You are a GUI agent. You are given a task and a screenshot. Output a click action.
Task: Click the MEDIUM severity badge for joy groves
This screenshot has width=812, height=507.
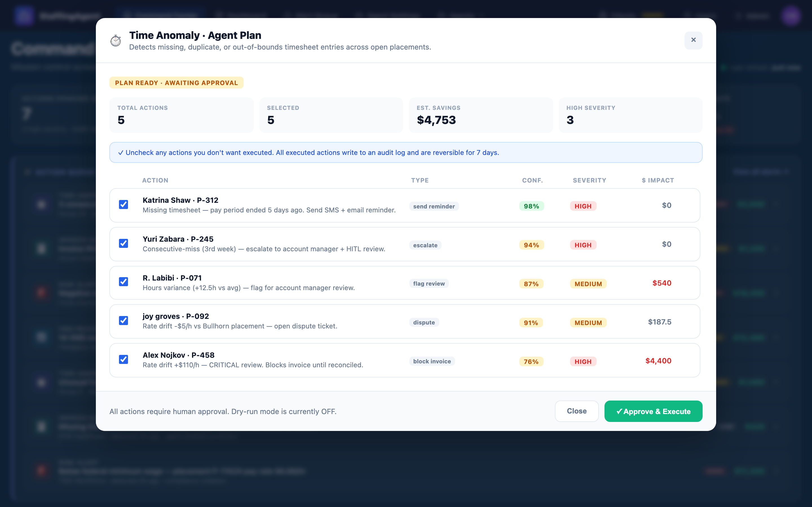tap(588, 323)
